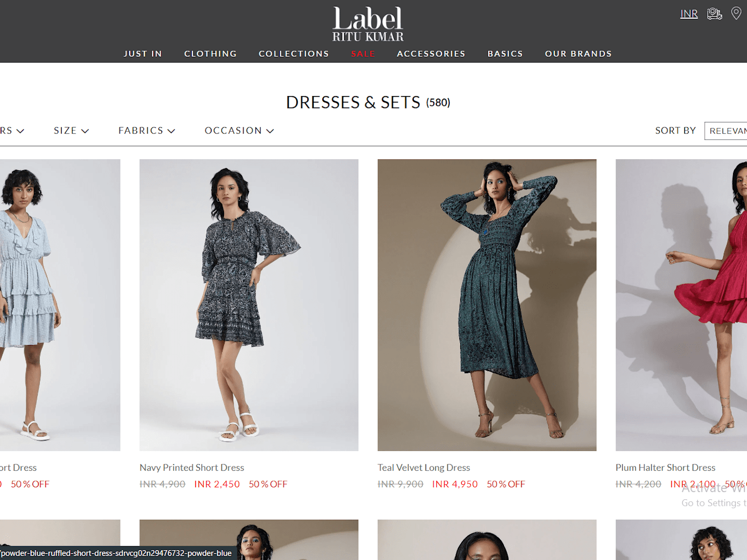Screen dimensions: 747x560
Task: Select the navy printed dress product image
Action: (x=249, y=305)
